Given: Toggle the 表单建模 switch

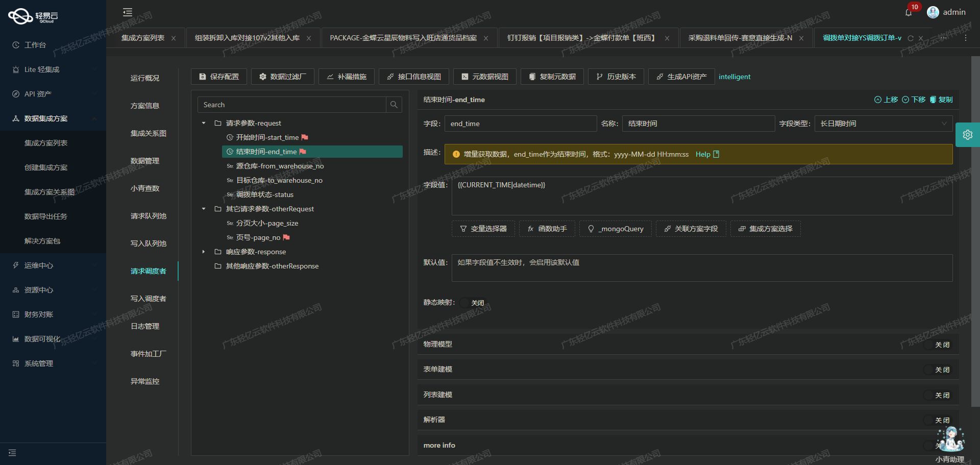Looking at the screenshot, I should pyautogui.click(x=937, y=370).
